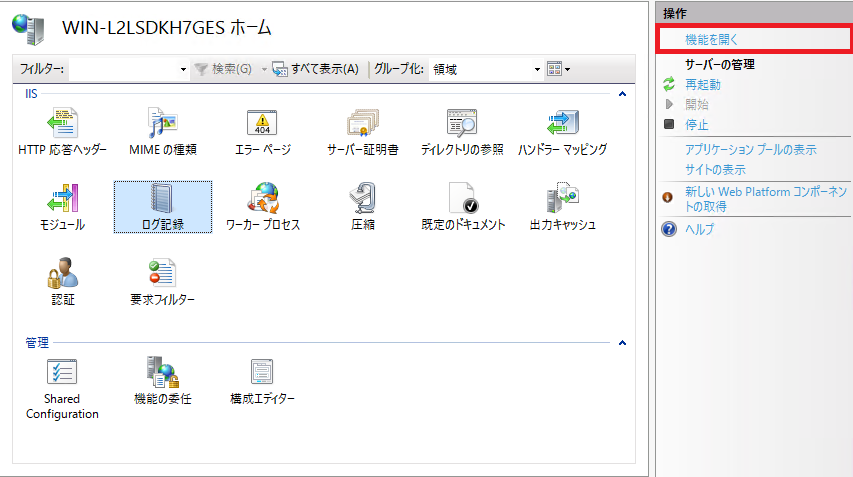The image size is (853, 477).
Task: Click the IIS group heading text
Action: pyautogui.click(x=32, y=94)
